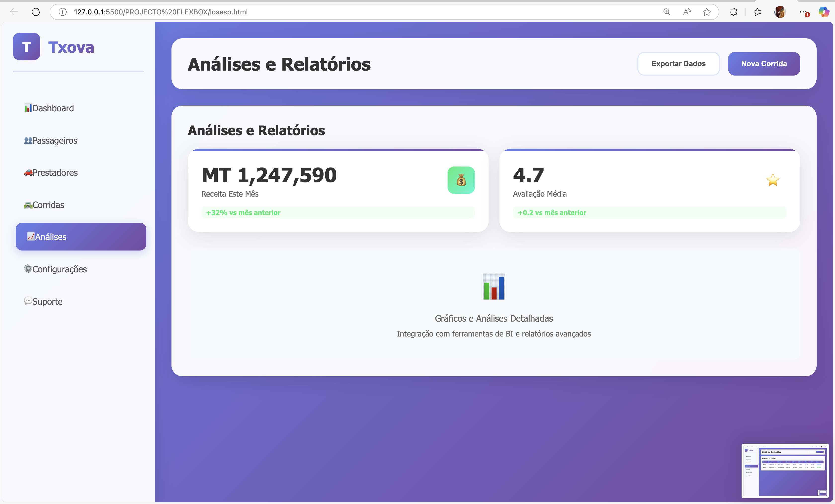Reload the page with browser refresh icon
This screenshot has height=504, width=835.
[x=36, y=12]
